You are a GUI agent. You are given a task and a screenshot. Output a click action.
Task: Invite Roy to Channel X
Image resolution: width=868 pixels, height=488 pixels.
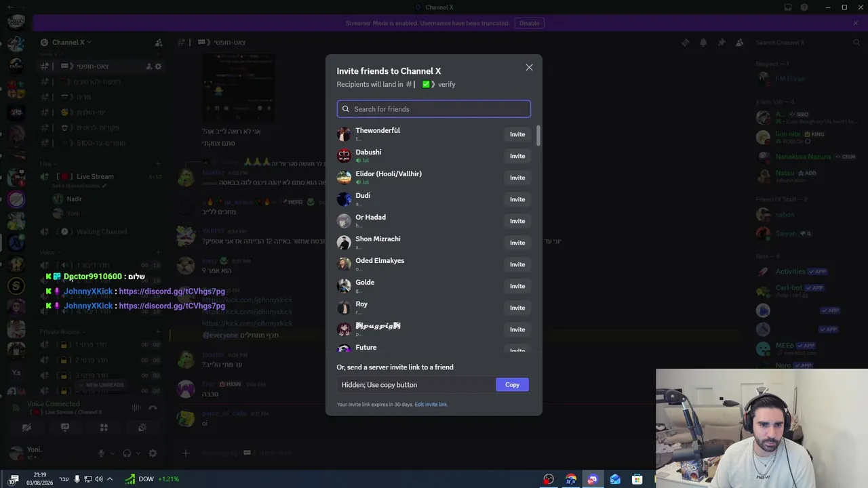click(x=517, y=308)
